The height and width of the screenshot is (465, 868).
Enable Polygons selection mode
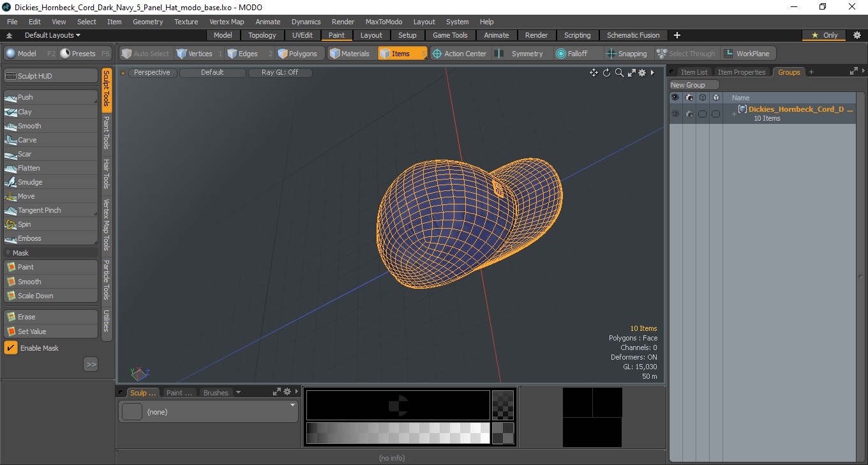point(301,54)
